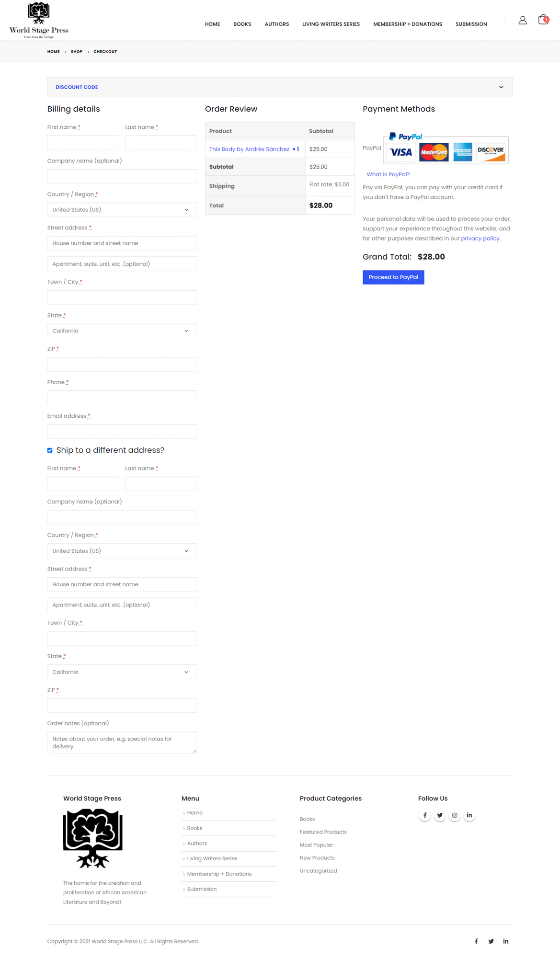
Task: Open the shipping State dropdown
Action: click(122, 672)
